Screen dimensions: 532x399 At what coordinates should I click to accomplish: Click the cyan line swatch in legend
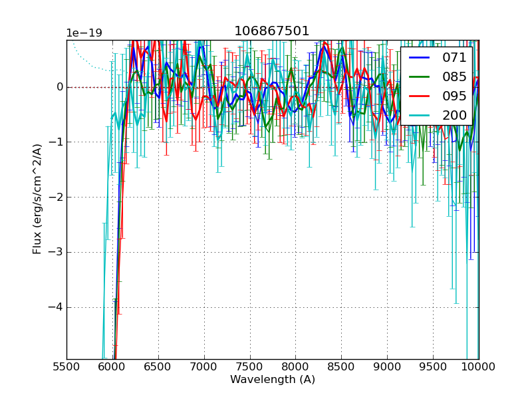click(x=420, y=115)
